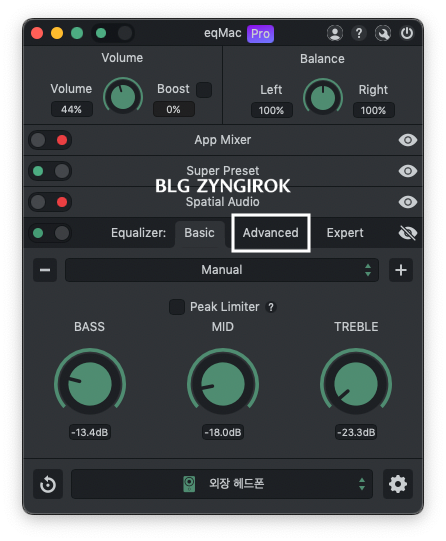This screenshot has width=446, height=541.
Task: Click the Balance section heading
Action: tap(322, 59)
